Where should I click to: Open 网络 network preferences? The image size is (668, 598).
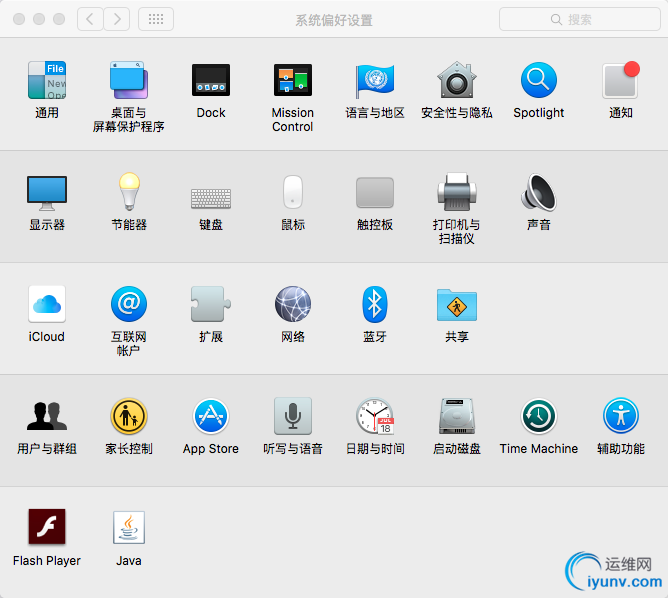[x=293, y=304]
